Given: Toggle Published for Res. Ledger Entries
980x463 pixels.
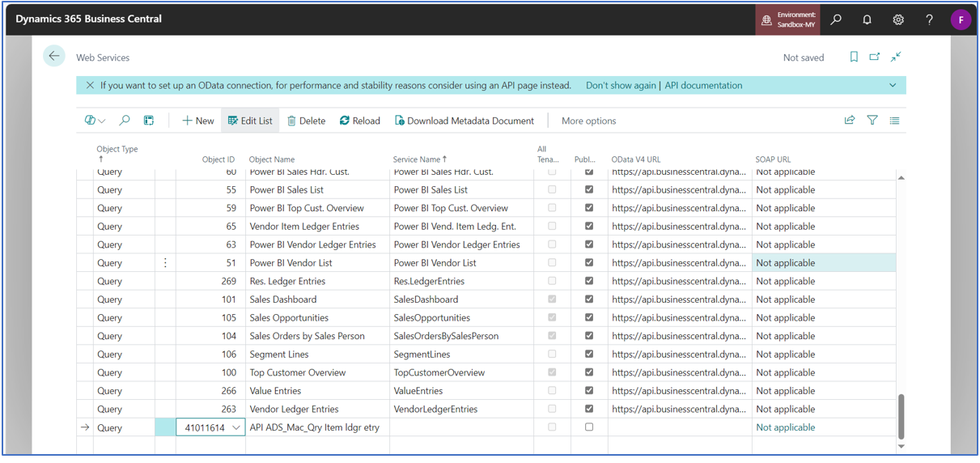Looking at the screenshot, I should 589,281.
